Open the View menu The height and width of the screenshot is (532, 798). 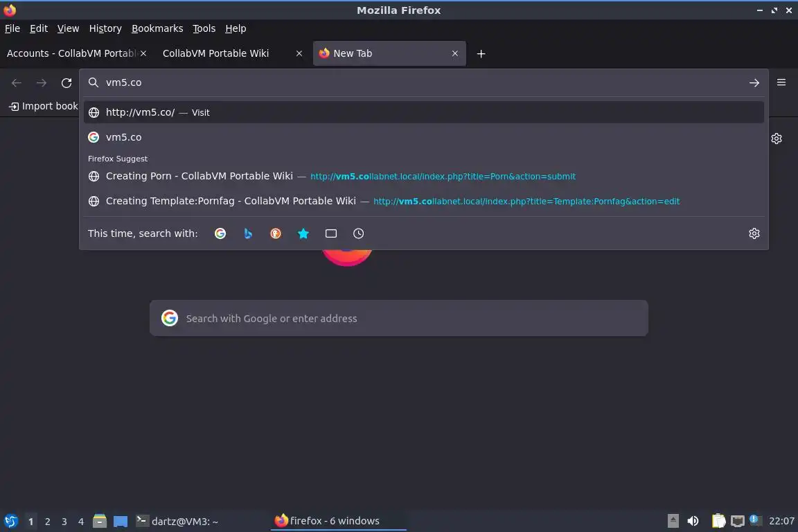pyautogui.click(x=68, y=28)
